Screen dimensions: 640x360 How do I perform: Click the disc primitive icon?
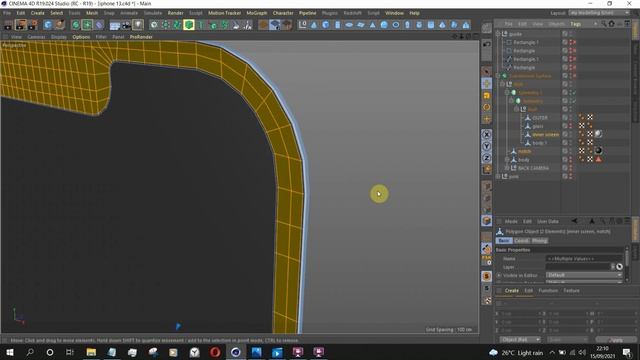click(x=349, y=25)
